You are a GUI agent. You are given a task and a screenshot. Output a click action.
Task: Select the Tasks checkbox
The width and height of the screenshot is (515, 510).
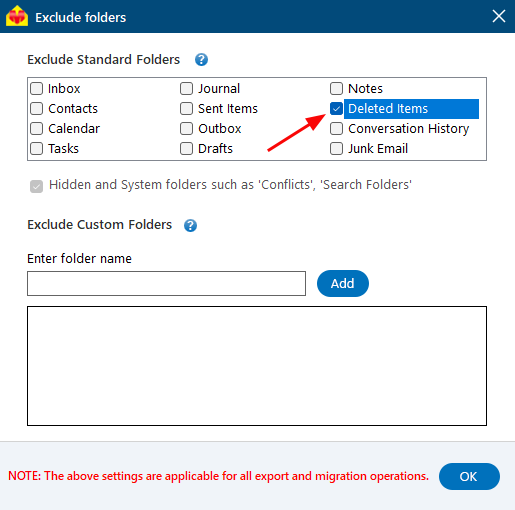pyautogui.click(x=37, y=149)
